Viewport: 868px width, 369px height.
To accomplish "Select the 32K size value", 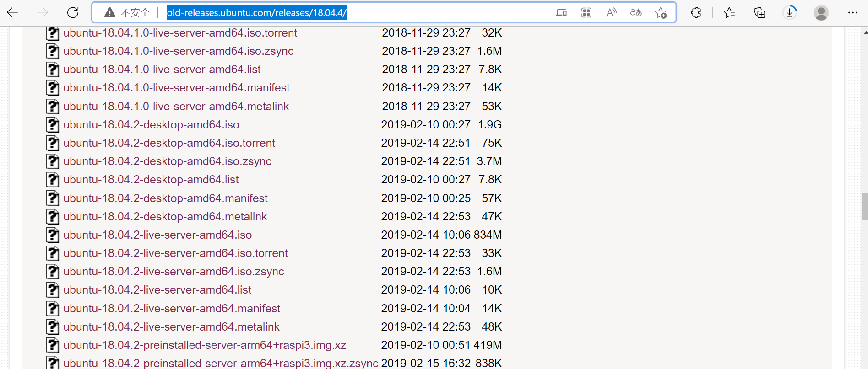I will (492, 33).
